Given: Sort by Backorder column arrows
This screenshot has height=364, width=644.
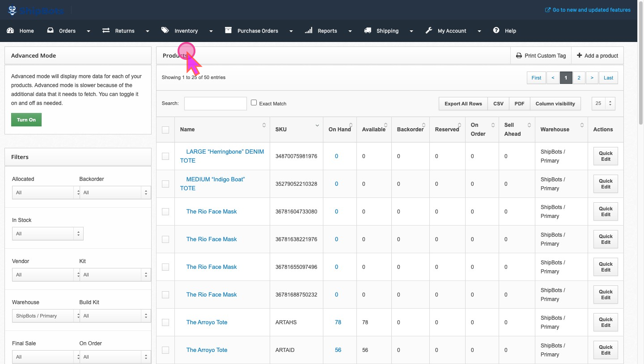Looking at the screenshot, I should point(424,125).
